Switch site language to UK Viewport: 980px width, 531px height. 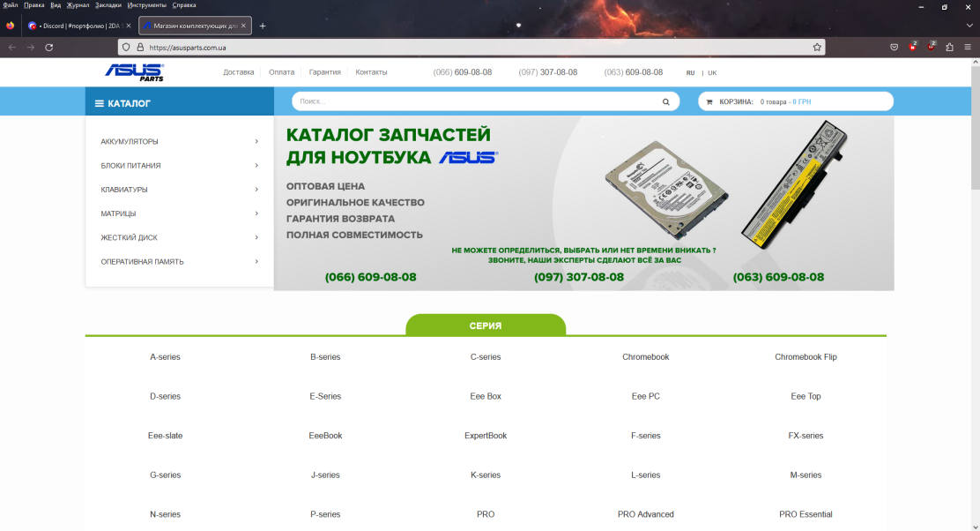click(x=712, y=73)
